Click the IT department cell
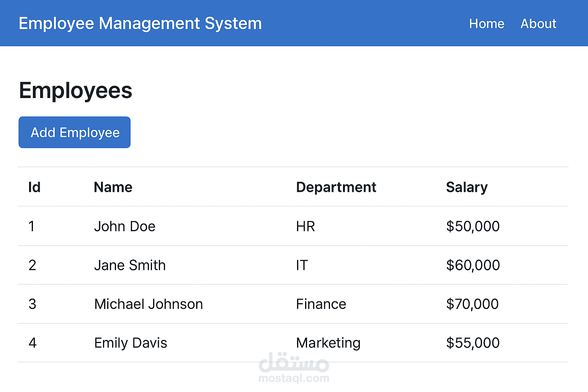Screen dimensions: 588x392 pos(302,265)
